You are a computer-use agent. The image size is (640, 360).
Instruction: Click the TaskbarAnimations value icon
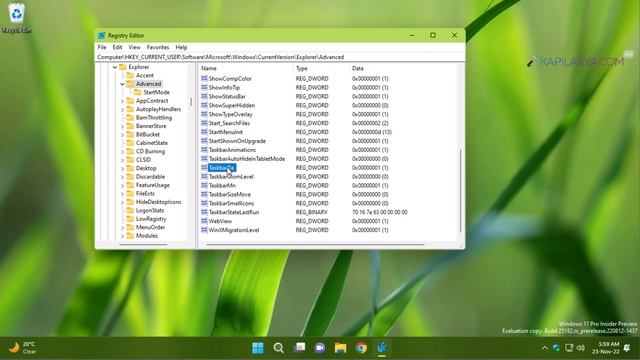(x=204, y=150)
